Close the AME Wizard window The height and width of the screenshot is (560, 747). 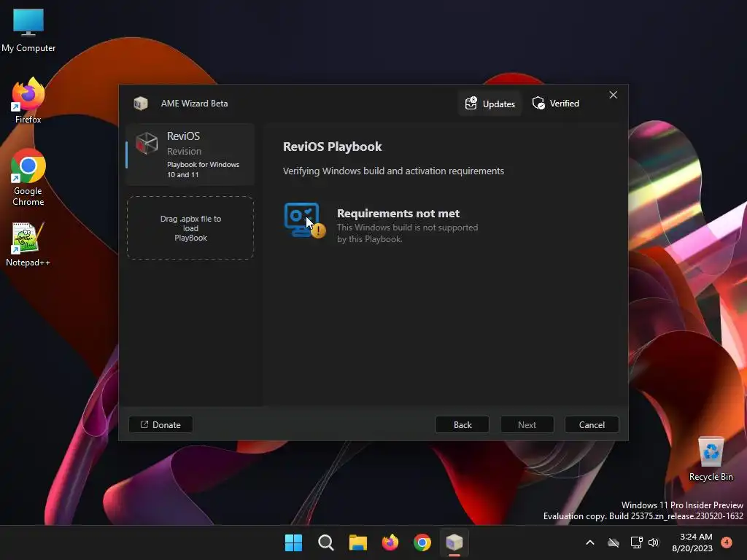[613, 95]
